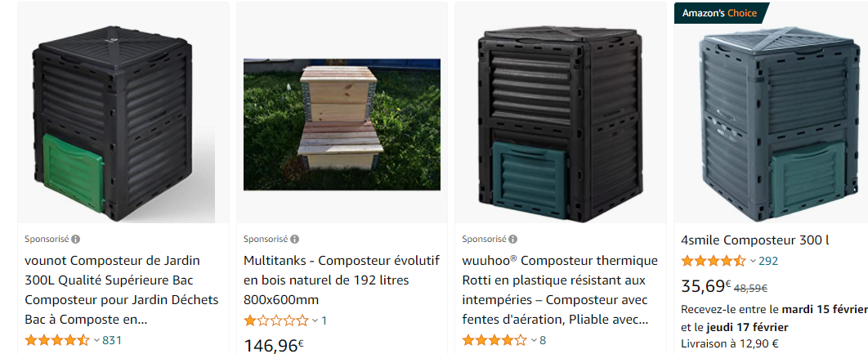Expand rating chevron next to 1 review
The image size is (868, 354).
tap(315, 320)
